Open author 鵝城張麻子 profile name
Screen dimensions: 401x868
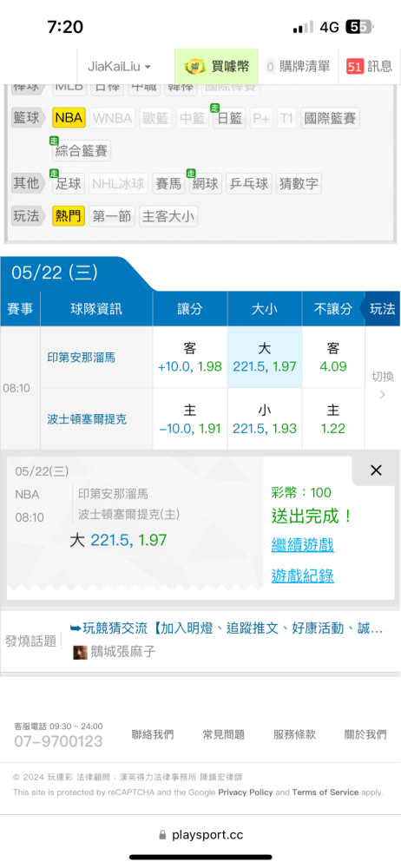point(123,652)
